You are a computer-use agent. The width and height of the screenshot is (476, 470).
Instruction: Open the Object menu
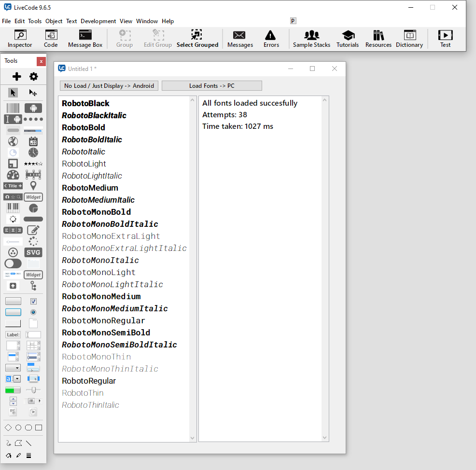[x=54, y=21]
